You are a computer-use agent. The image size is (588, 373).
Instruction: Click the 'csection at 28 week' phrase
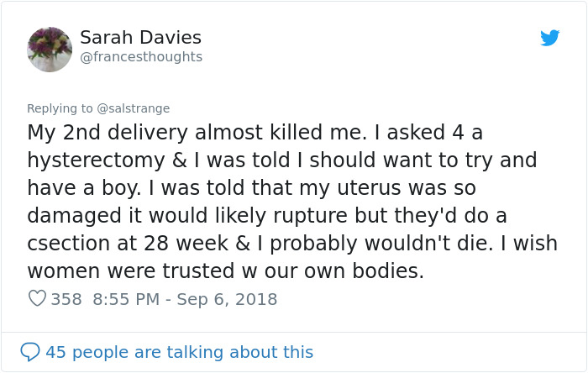(x=120, y=244)
